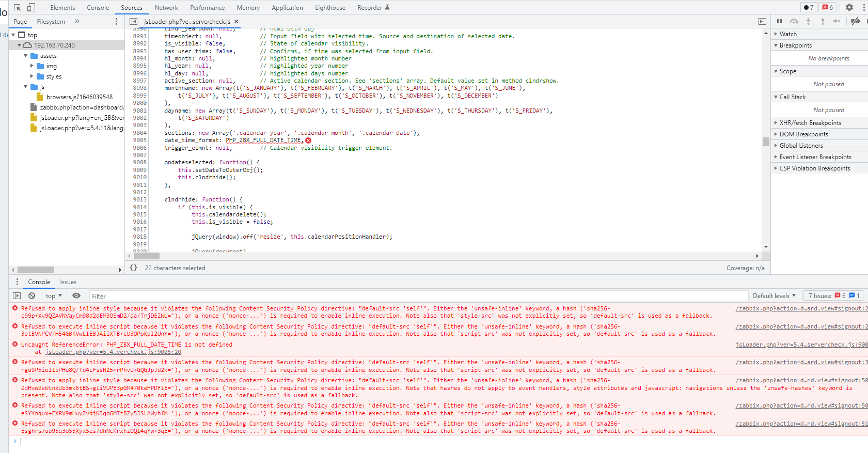Switch to the Elements tab
The height and width of the screenshot is (453, 868).
(62, 7)
